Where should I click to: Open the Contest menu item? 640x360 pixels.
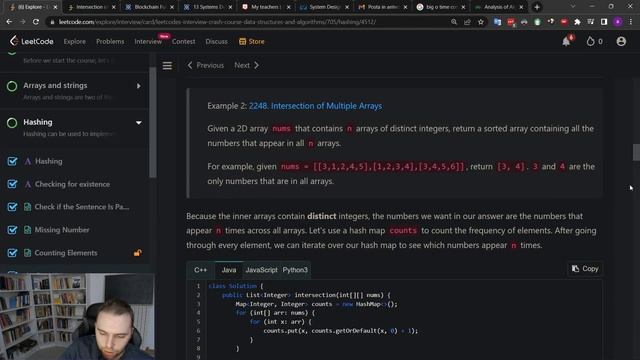point(183,41)
